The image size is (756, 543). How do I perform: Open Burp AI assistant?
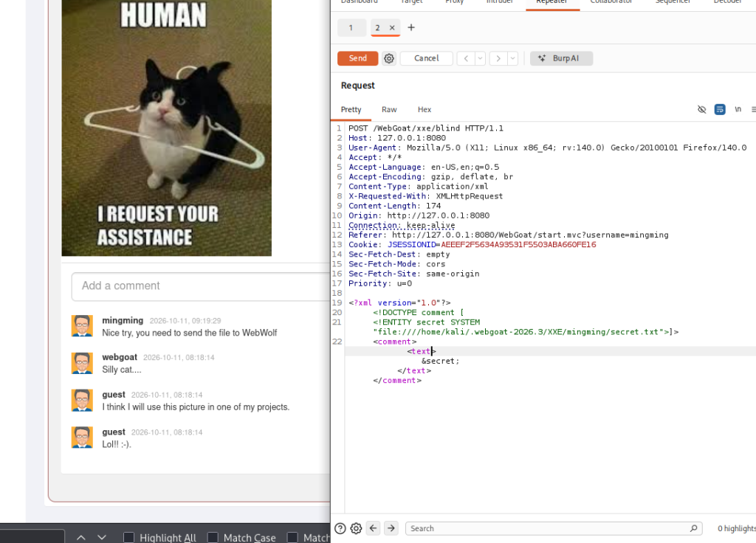point(561,58)
